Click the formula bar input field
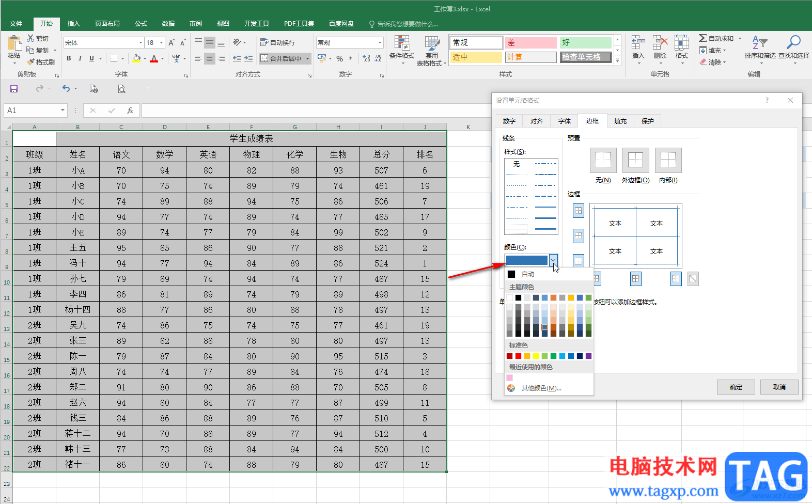 pos(316,111)
